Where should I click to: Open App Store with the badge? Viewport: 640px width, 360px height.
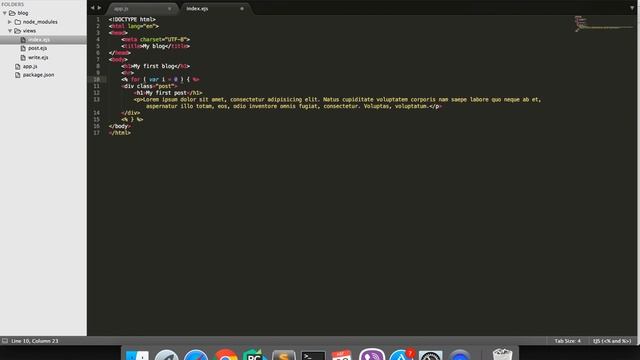pyautogui.click(x=401, y=355)
